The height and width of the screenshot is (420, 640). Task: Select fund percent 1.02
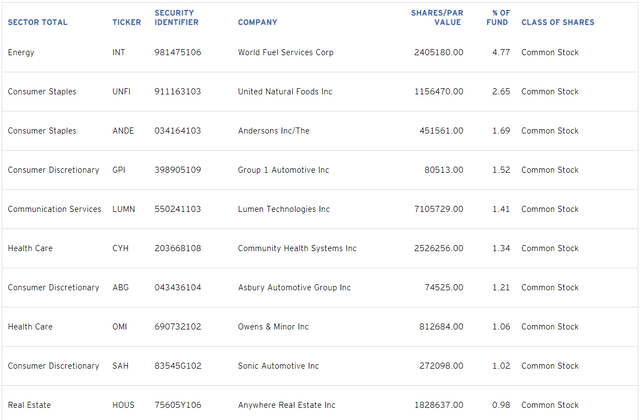(501, 366)
